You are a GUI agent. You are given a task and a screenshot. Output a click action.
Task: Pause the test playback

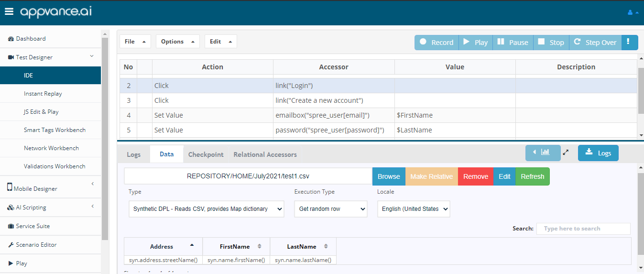pos(513,43)
